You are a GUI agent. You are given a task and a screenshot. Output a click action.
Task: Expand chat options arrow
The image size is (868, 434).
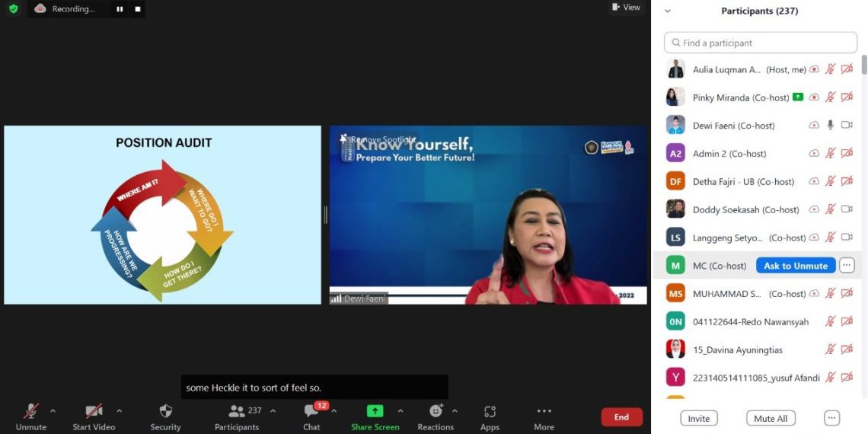(x=333, y=410)
